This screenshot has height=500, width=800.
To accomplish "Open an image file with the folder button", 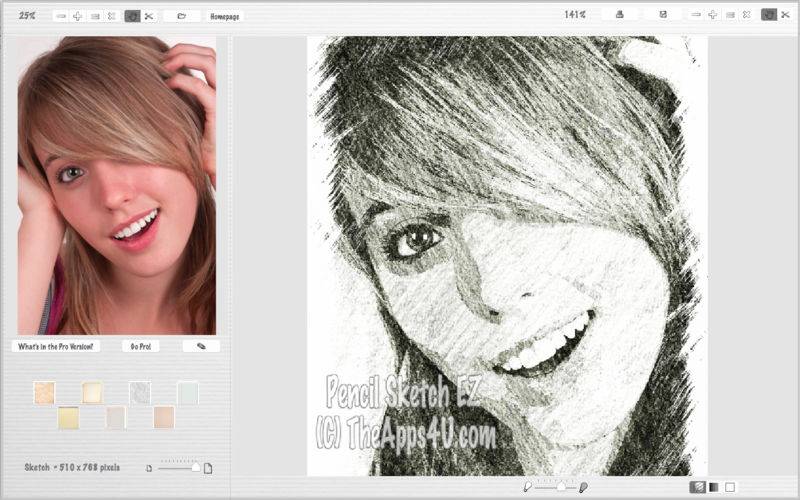I will 182,16.
